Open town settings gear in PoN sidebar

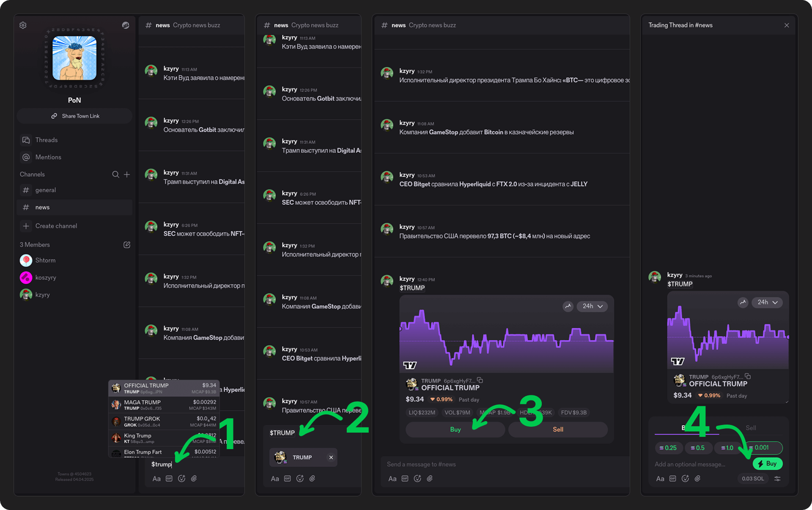(x=23, y=25)
